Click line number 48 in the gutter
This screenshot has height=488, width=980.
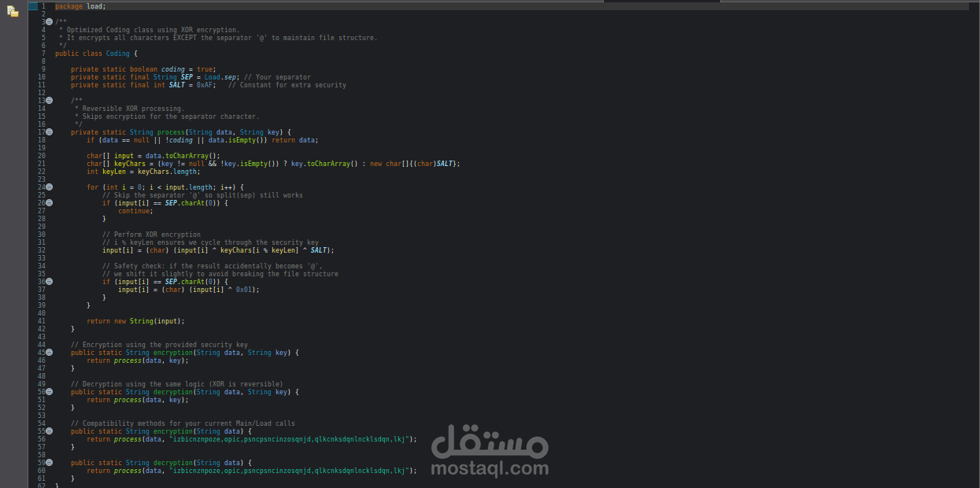click(41, 376)
